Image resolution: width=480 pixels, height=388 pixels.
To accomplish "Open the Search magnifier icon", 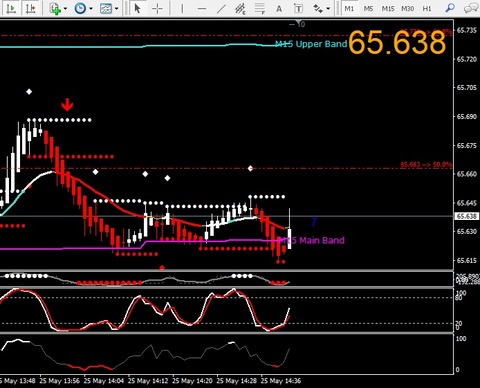I will (450, 8).
